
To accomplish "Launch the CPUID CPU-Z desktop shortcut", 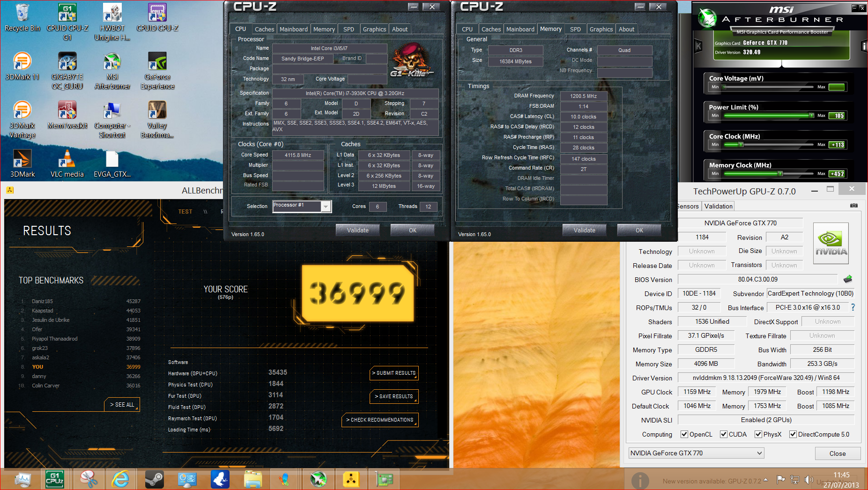I will click(157, 18).
